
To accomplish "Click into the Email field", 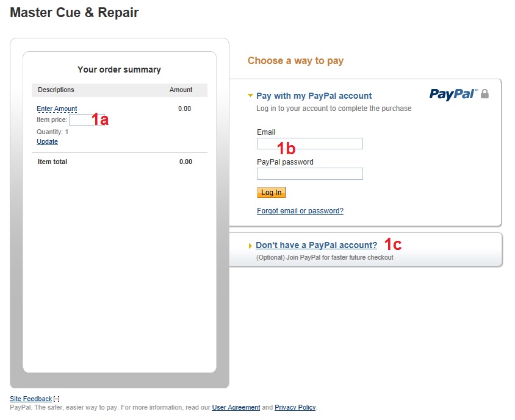I will click(x=309, y=144).
